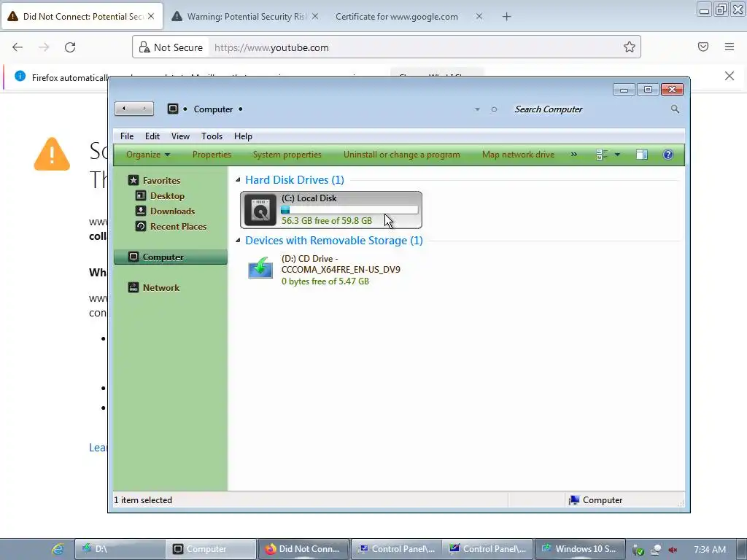Click the Recent Places icon
The height and width of the screenshot is (560, 747).
pos(141,226)
